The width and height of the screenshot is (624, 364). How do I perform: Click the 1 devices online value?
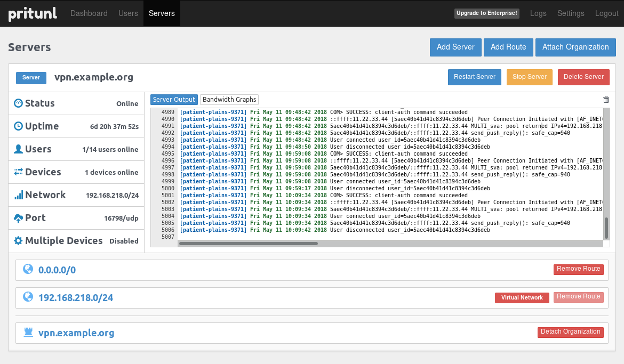[x=111, y=173]
